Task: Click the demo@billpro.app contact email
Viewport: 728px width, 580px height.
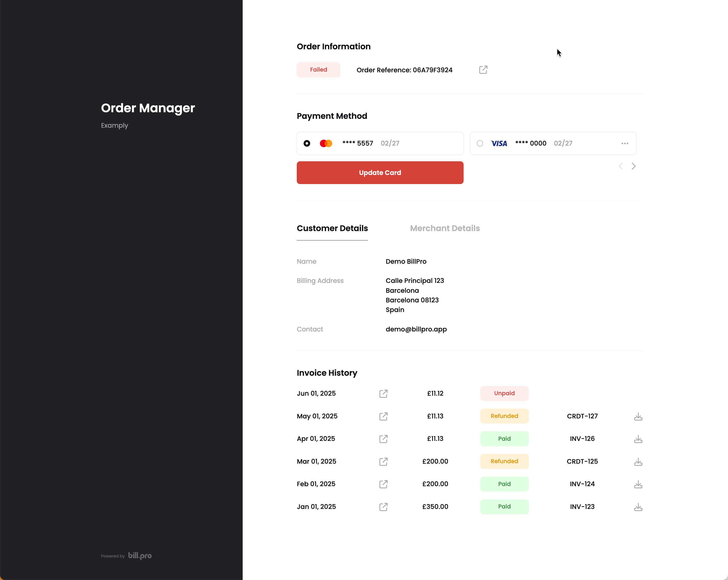Action: tap(416, 329)
